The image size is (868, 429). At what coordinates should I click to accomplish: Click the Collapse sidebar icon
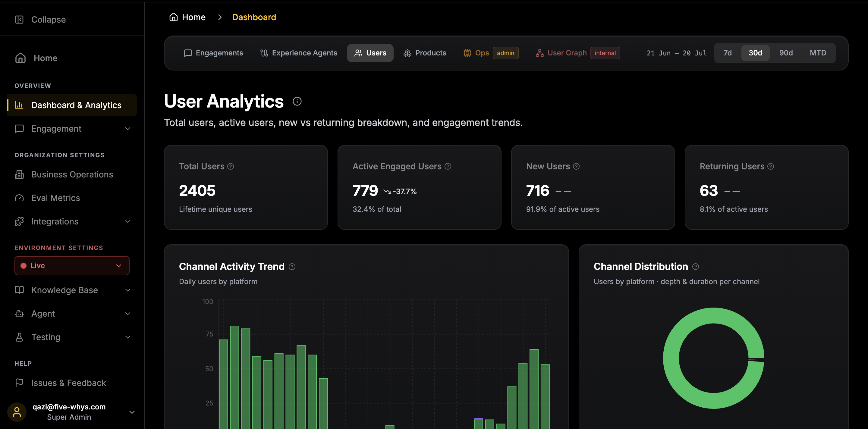coord(19,20)
